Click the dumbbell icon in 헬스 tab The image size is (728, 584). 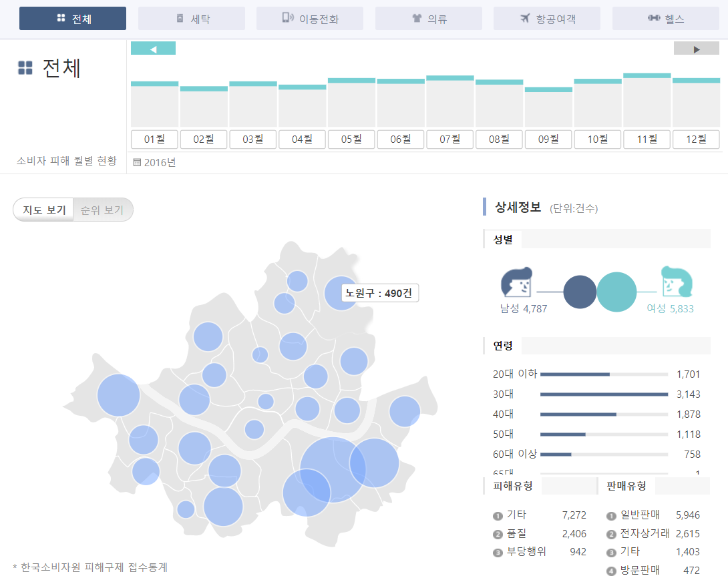654,17
